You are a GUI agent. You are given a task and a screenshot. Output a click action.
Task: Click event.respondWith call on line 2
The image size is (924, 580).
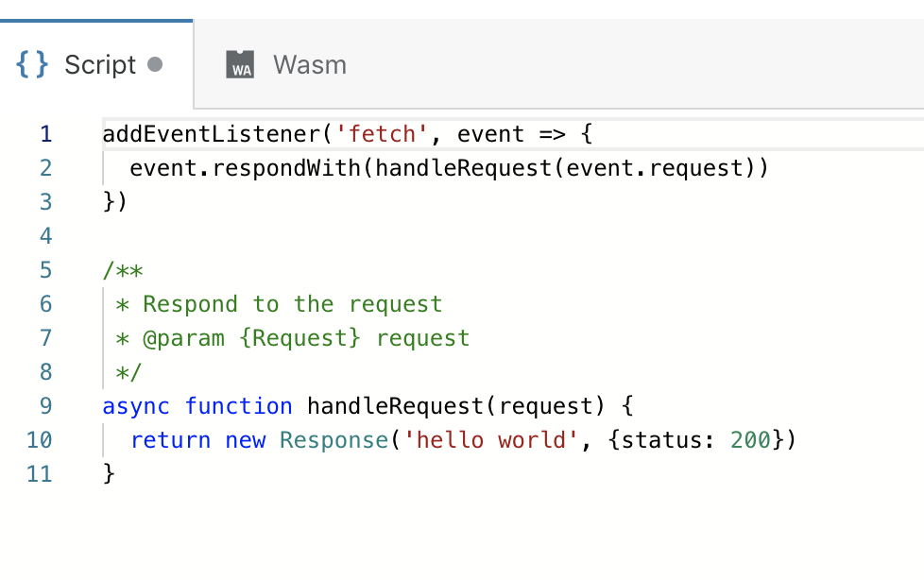pos(245,168)
